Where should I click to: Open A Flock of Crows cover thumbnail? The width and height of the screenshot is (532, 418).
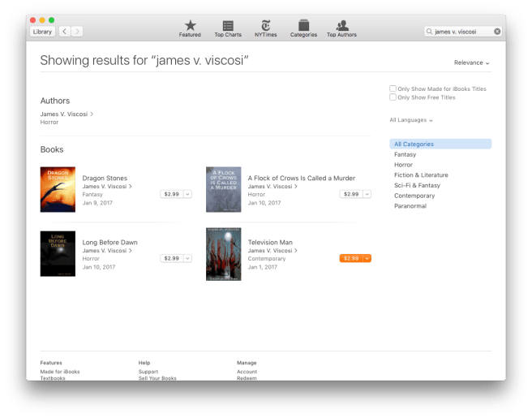click(224, 189)
